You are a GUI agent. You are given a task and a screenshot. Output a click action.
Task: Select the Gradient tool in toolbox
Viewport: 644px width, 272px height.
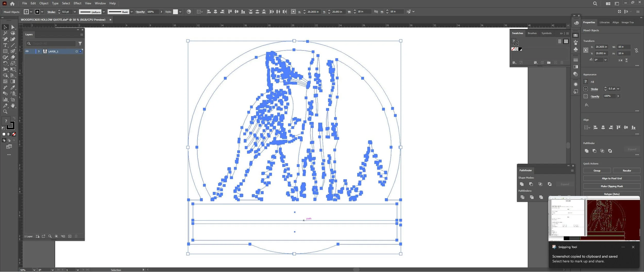pos(13,81)
